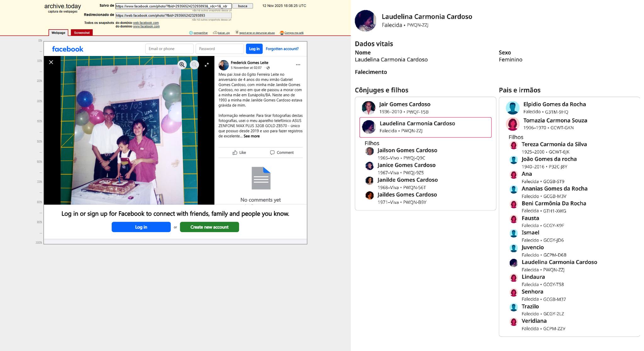Click the Comment speech bubble button

[282, 153]
